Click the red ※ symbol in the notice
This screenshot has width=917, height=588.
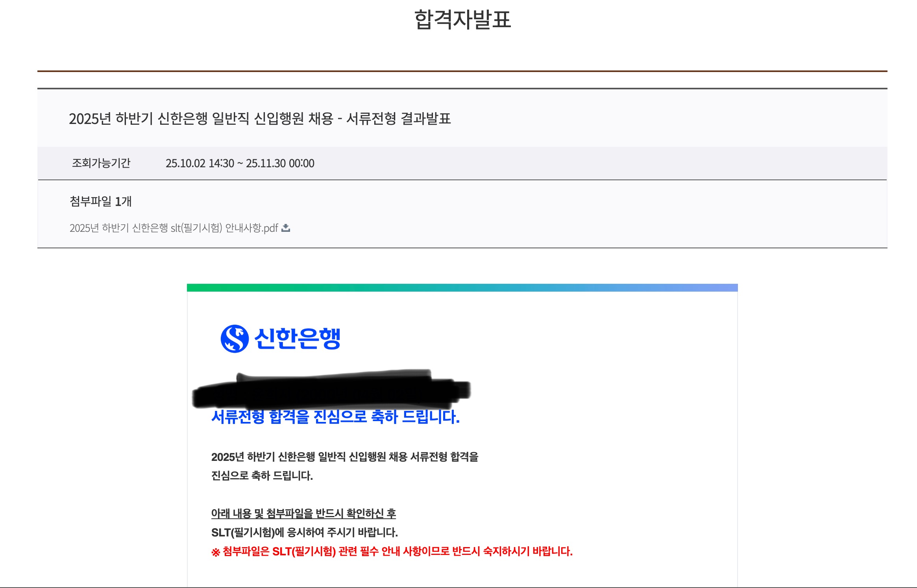(216, 552)
